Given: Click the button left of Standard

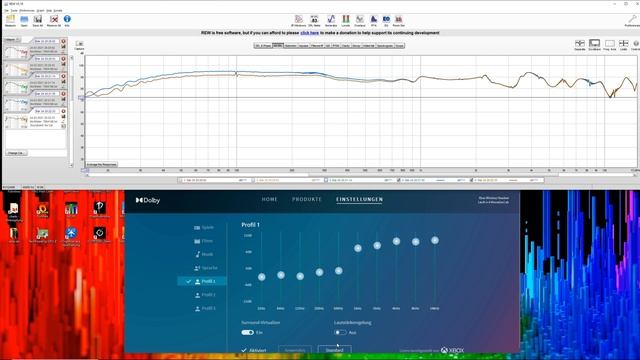Looking at the screenshot, I should click(295, 350).
